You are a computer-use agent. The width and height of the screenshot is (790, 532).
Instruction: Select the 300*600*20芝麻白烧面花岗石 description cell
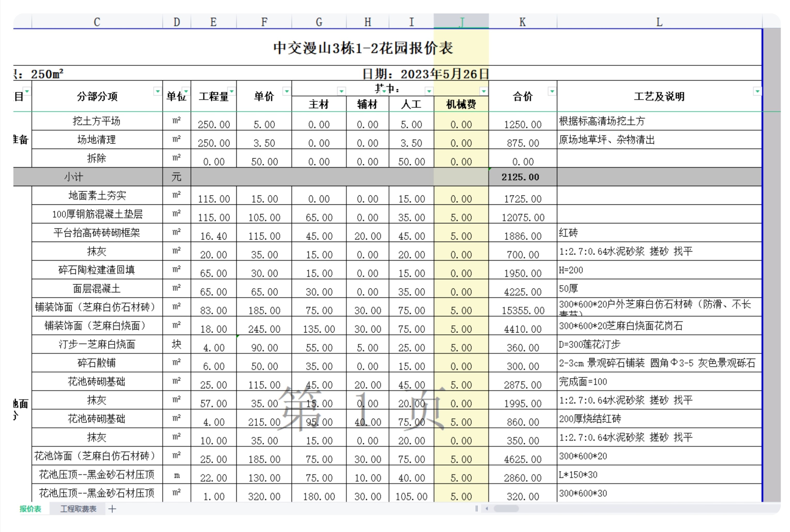pyautogui.click(x=659, y=326)
